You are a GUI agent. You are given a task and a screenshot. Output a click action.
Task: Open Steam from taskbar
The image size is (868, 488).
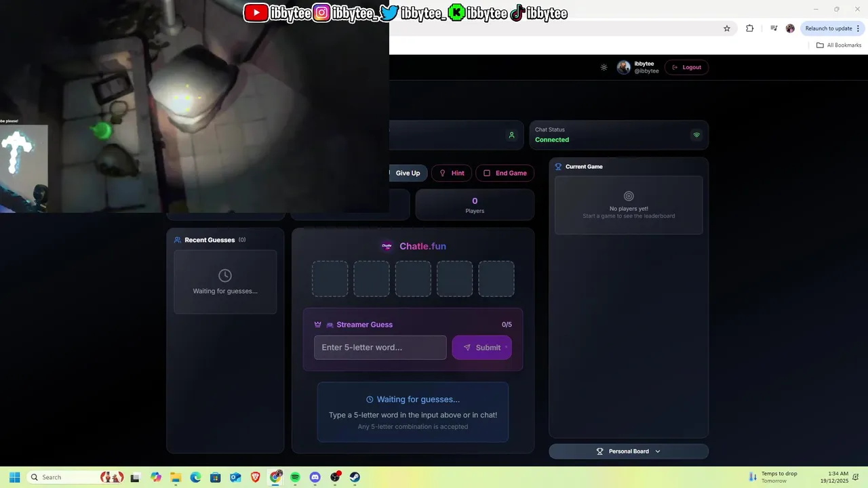(355, 477)
